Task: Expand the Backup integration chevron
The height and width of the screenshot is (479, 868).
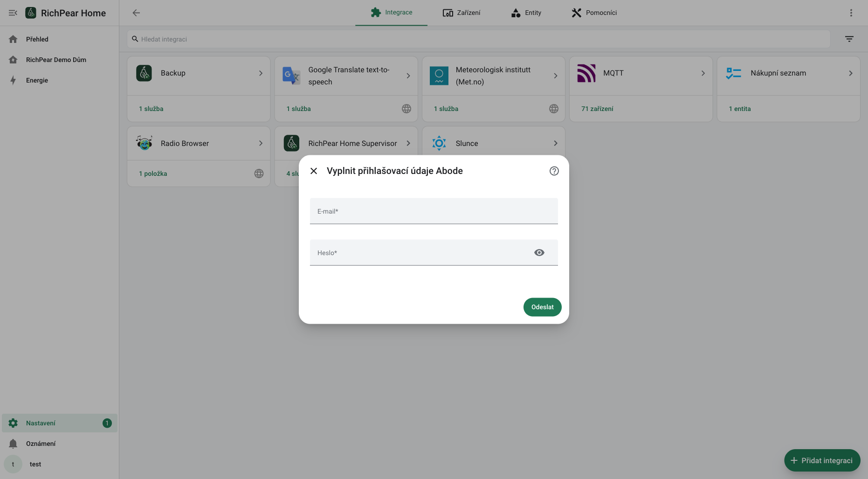Action: pos(261,73)
